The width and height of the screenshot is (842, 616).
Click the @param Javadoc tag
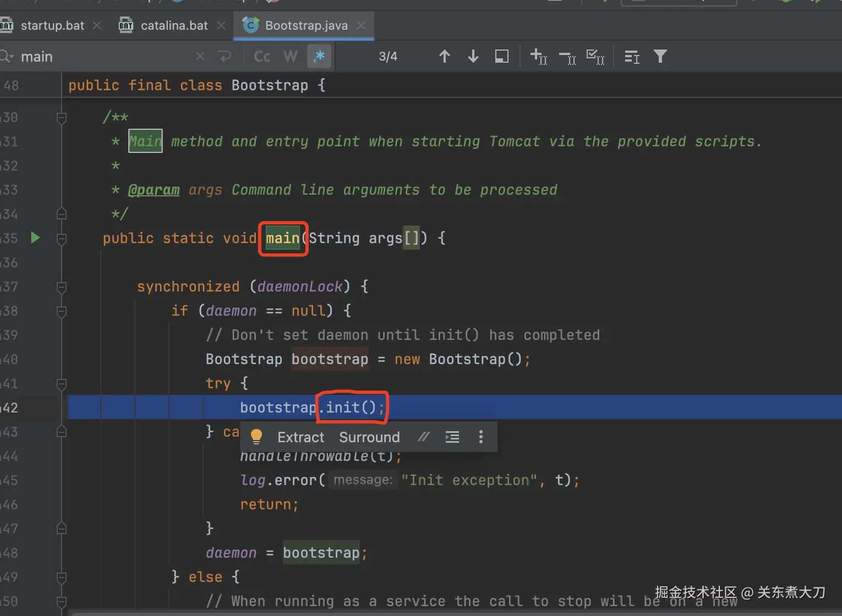click(154, 190)
